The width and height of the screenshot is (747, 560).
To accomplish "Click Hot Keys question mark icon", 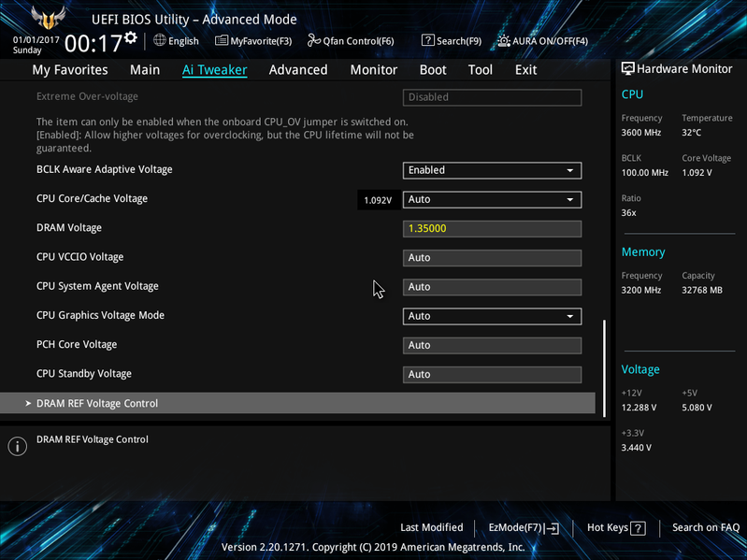I will 638,528.
